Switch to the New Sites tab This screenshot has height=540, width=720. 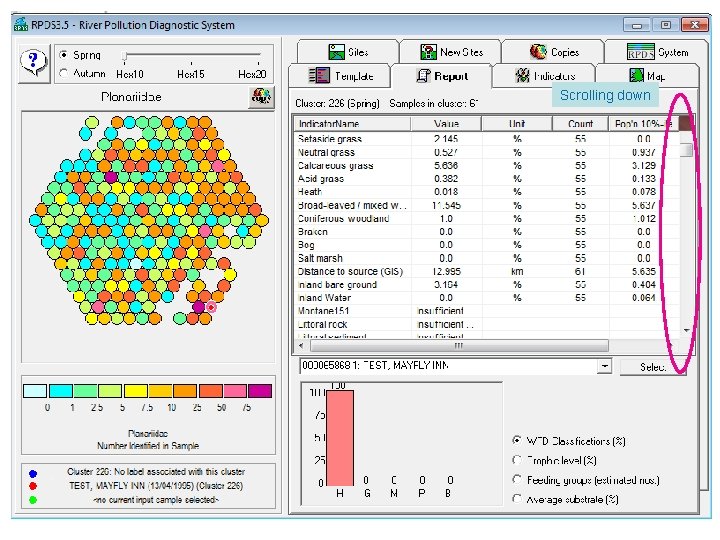pos(450,52)
